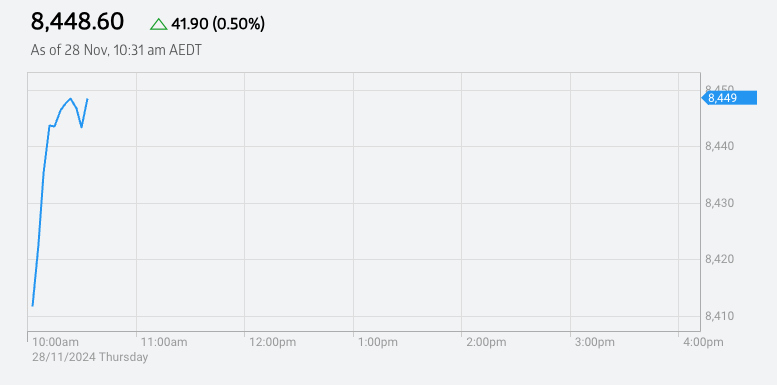
Task: Click the 2:00pm time axis label
Action: point(486,342)
